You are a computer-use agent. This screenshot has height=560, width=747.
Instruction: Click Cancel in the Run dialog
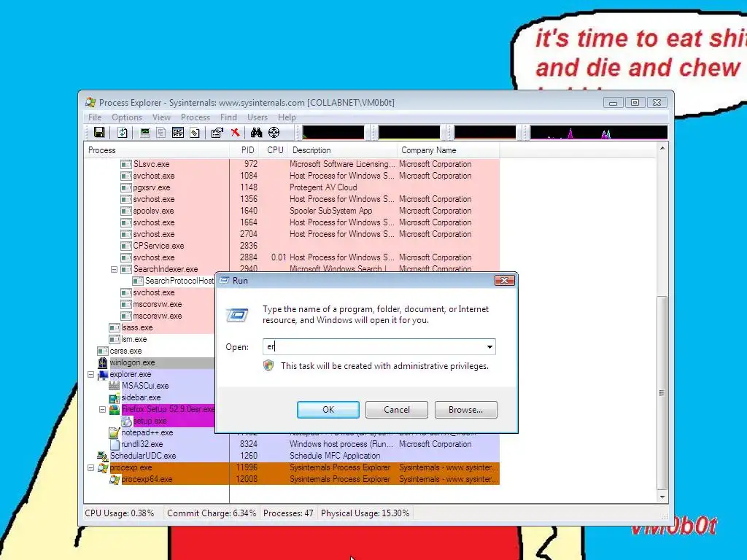(x=397, y=410)
